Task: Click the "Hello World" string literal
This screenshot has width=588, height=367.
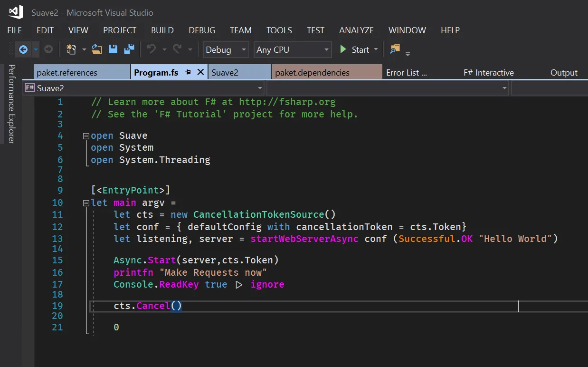Action: pos(515,239)
